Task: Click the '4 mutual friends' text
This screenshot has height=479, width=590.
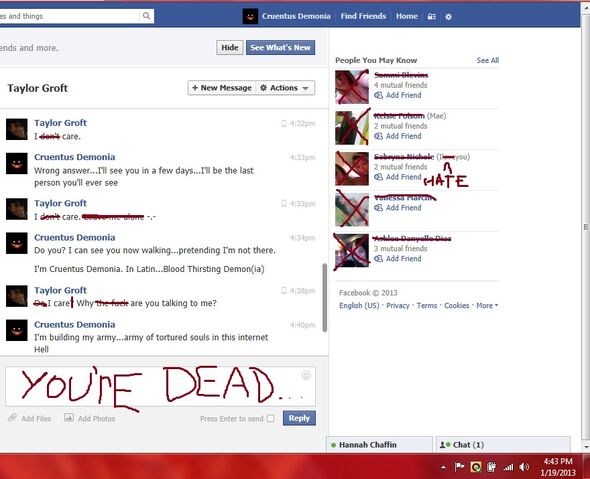Action: pos(400,85)
